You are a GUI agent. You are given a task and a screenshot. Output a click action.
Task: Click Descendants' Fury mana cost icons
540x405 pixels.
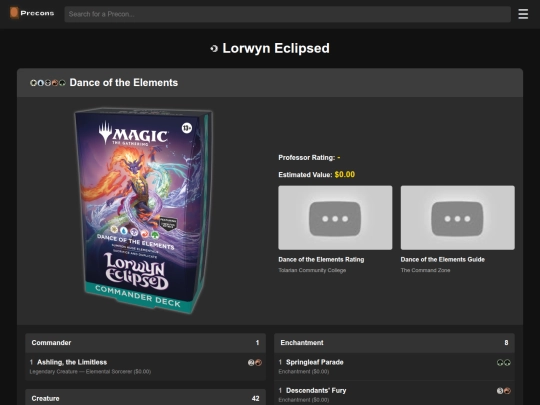coord(504,391)
